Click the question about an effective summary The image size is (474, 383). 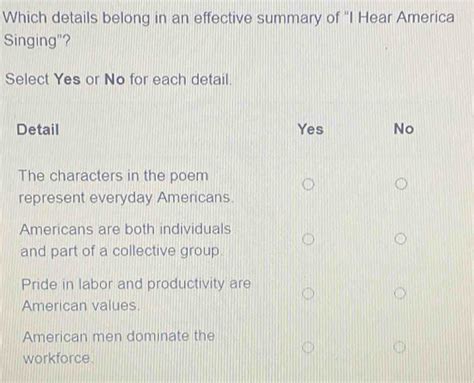click(x=229, y=29)
